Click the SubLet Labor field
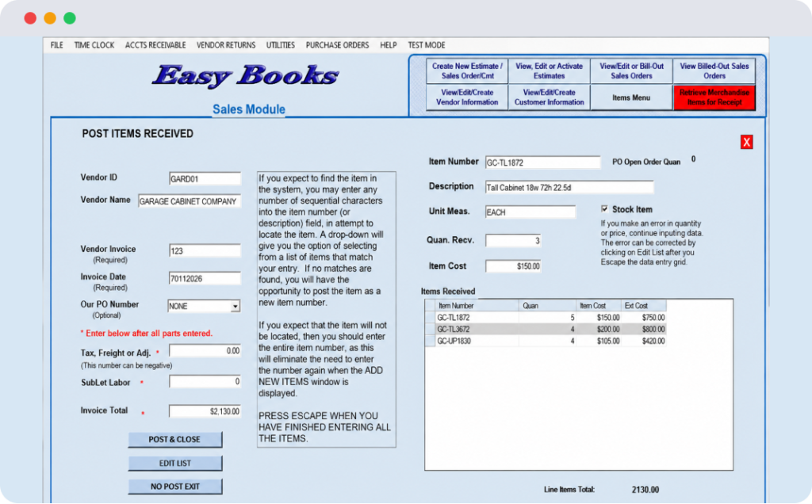This screenshot has width=812, height=504. [205, 381]
